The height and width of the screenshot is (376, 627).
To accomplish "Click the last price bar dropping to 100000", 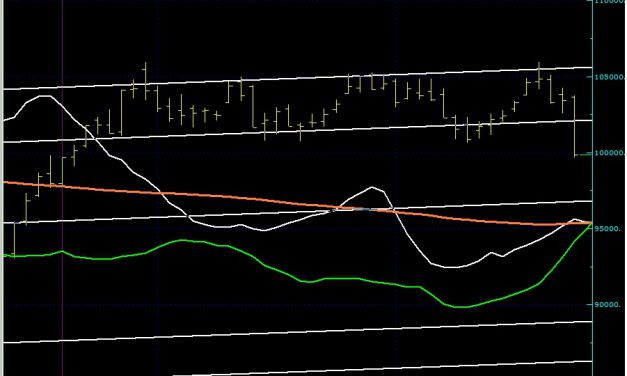I will [575, 126].
